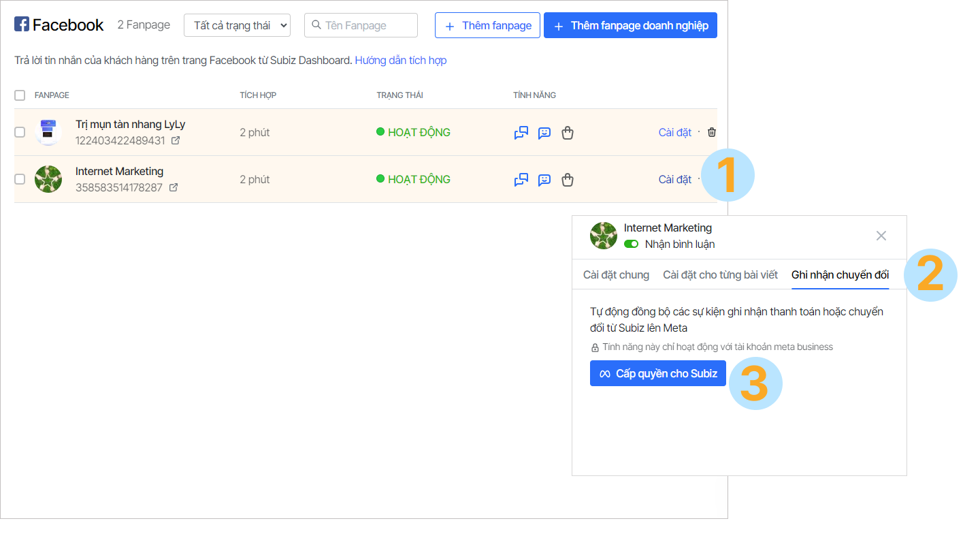Viewport: 980px width, 536px height.
Task: Open Cài đặt cho từng bài viết tab
Action: (x=720, y=274)
